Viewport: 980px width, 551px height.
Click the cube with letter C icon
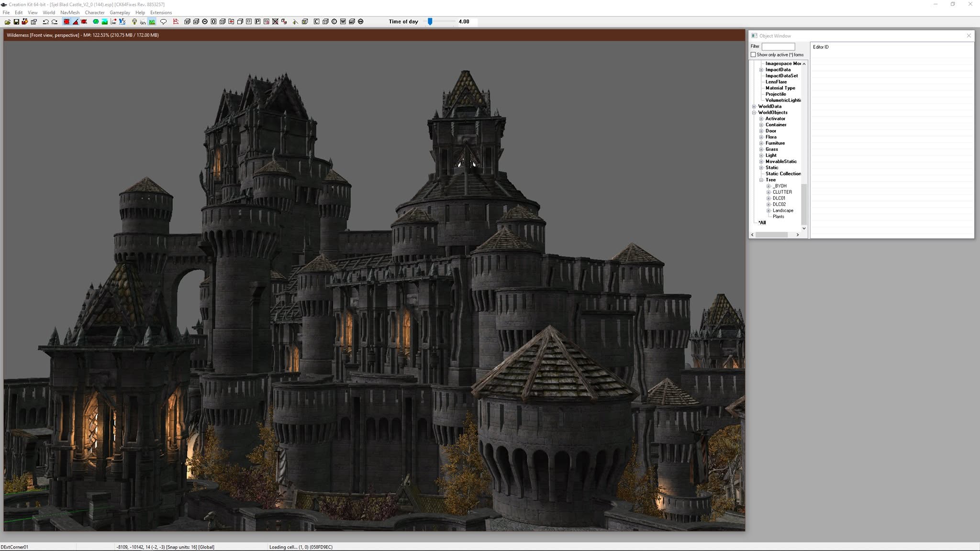[x=325, y=22]
